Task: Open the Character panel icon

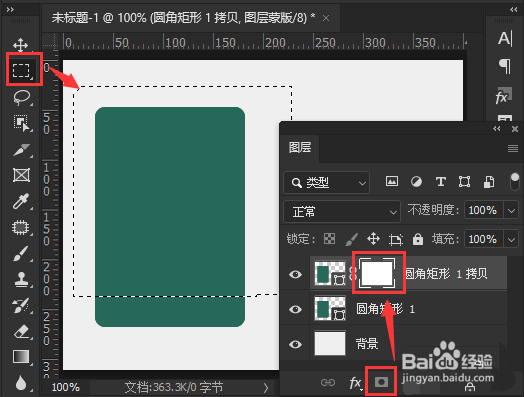Action: [x=505, y=38]
